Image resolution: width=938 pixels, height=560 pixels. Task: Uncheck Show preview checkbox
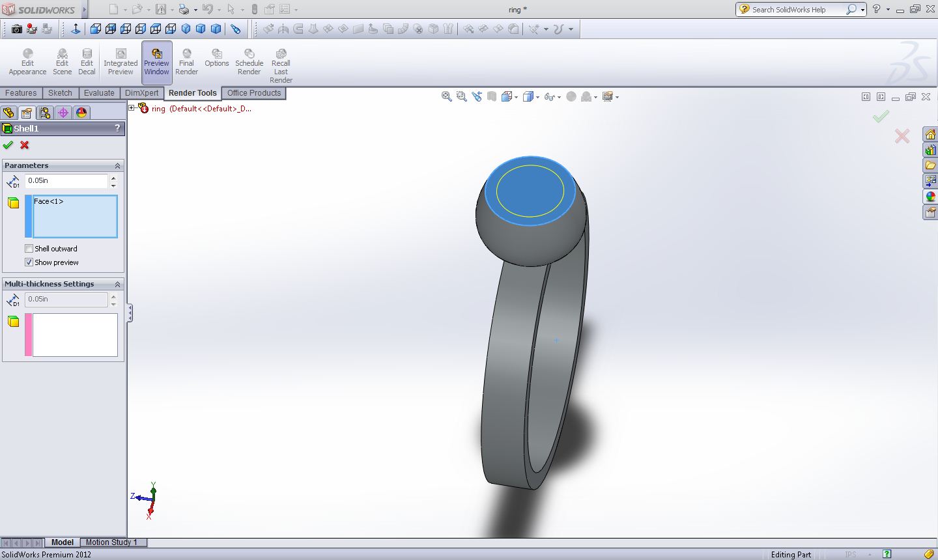pos(29,262)
